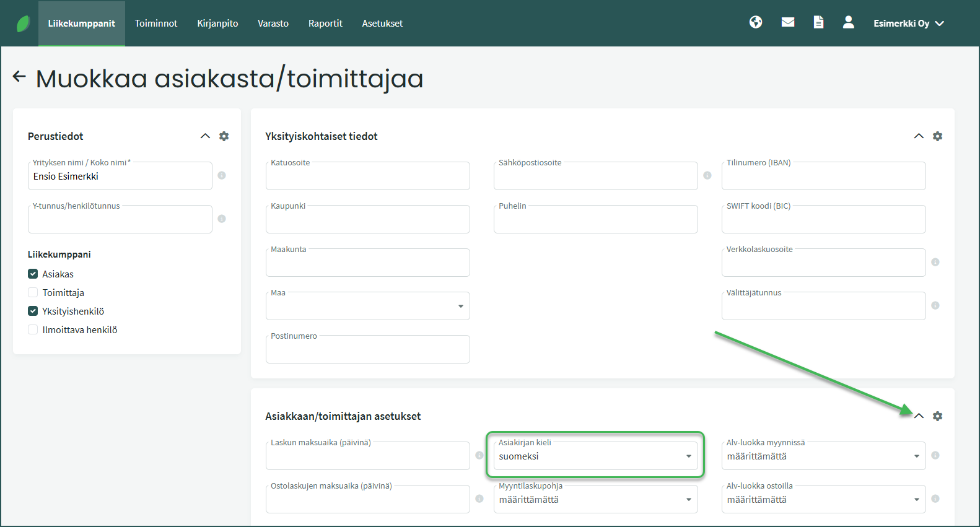Expand the Maa country dropdown
Image resolution: width=980 pixels, height=527 pixels.
(x=367, y=307)
